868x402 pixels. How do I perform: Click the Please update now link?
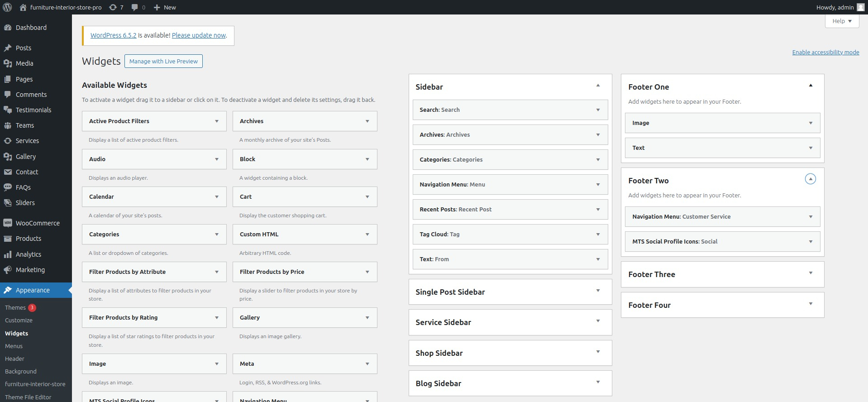point(199,35)
